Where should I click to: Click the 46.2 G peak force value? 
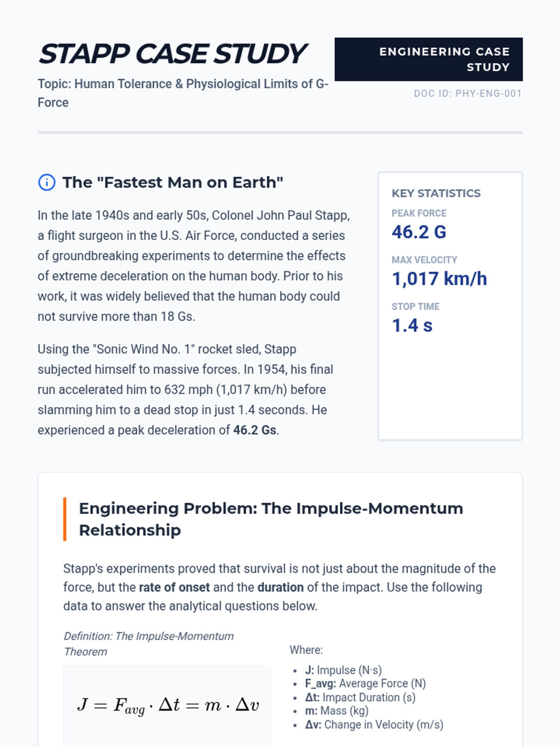pyautogui.click(x=419, y=232)
